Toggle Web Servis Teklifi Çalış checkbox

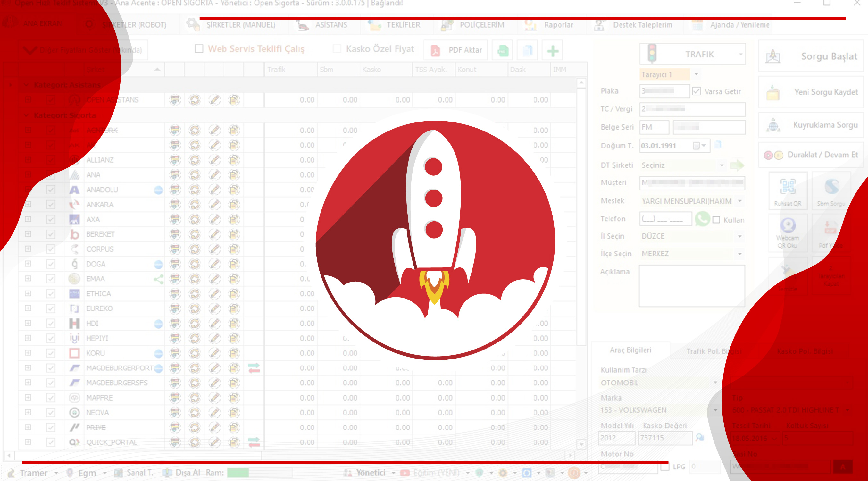pyautogui.click(x=200, y=50)
